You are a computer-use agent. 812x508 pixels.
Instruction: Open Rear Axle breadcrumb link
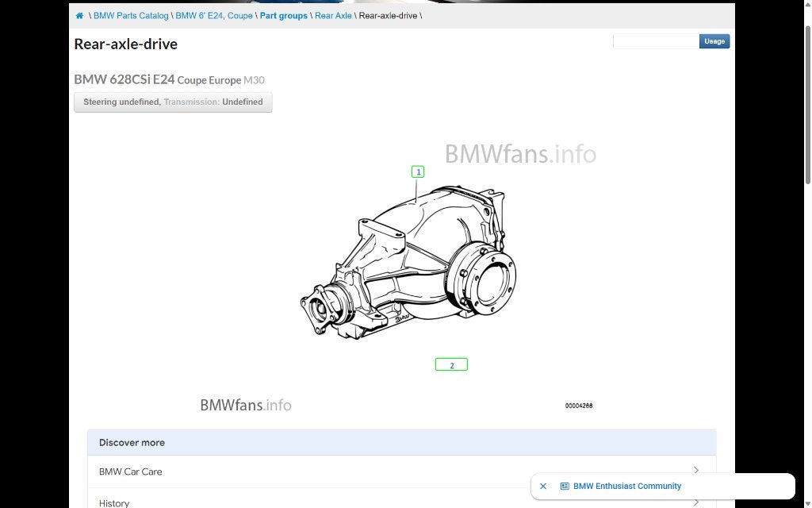[x=333, y=16]
